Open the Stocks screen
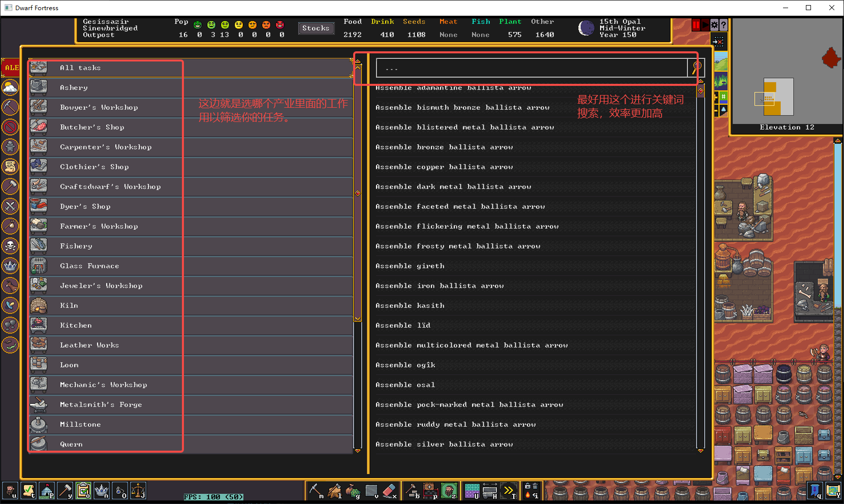This screenshot has height=504, width=844. click(316, 28)
